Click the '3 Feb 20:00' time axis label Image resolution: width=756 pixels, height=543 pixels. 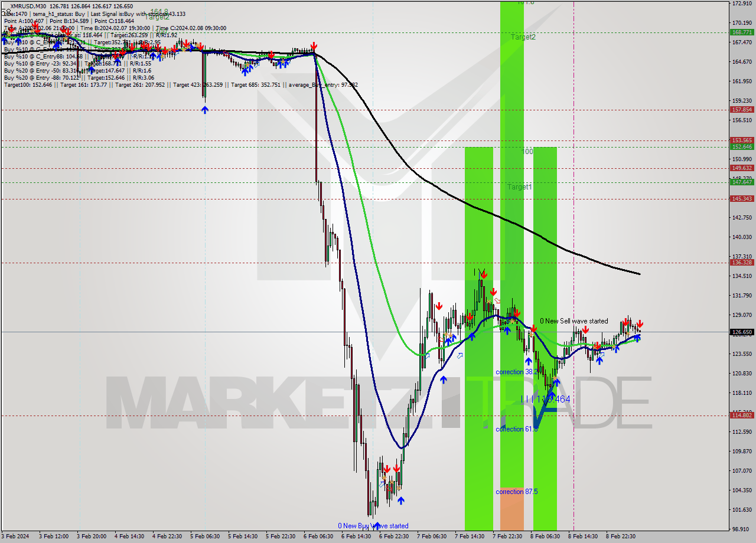[x=91, y=537]
